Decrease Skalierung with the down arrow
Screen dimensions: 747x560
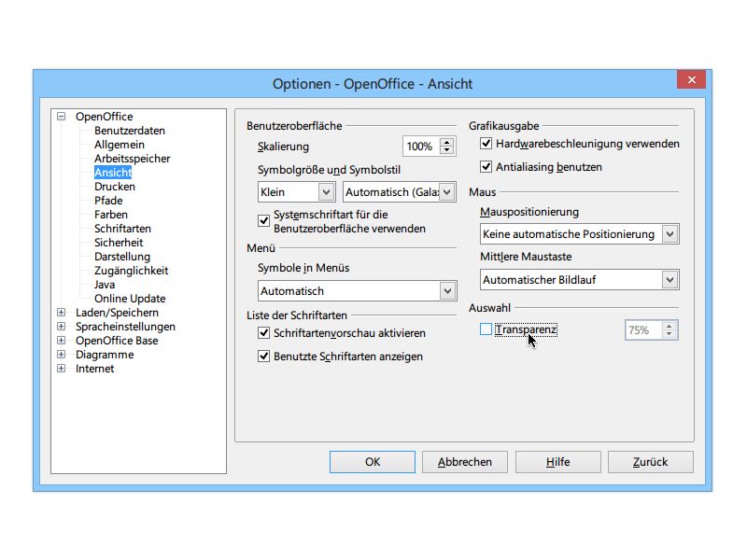tap(447, 150)
